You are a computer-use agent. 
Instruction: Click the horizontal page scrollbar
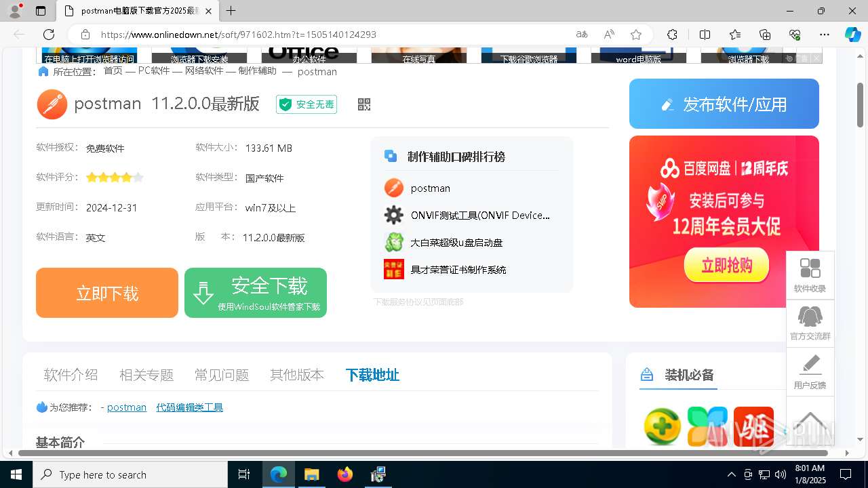423,453
